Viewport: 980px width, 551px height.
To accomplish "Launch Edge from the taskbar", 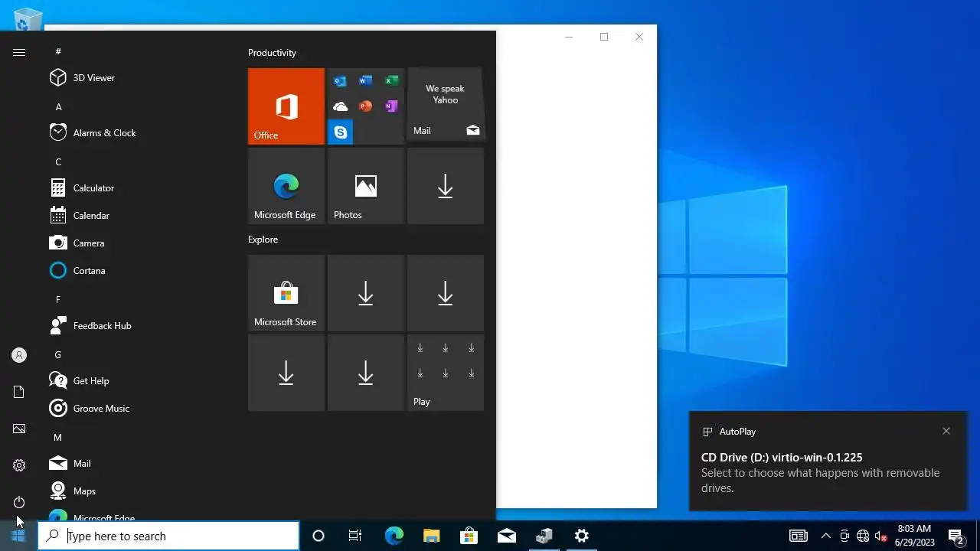I will point(394,536).
